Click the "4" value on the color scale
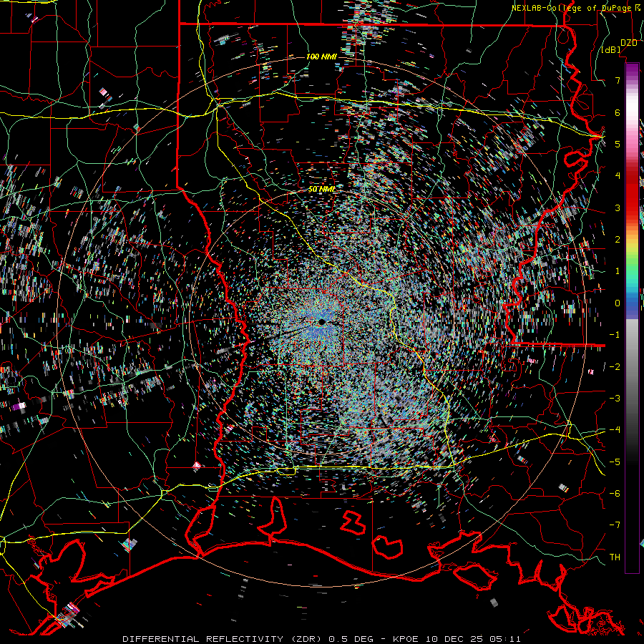Viewport: 644px width, 644px height. coord(618,176)
